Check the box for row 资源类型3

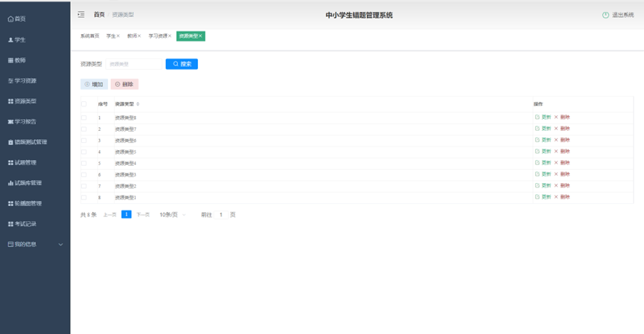84,175
